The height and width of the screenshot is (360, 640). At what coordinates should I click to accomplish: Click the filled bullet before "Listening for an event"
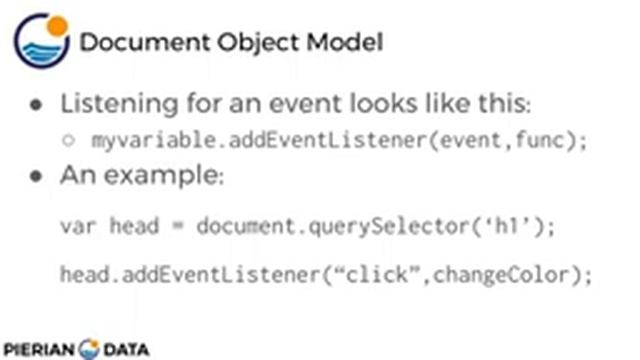(x=36, y=105)
